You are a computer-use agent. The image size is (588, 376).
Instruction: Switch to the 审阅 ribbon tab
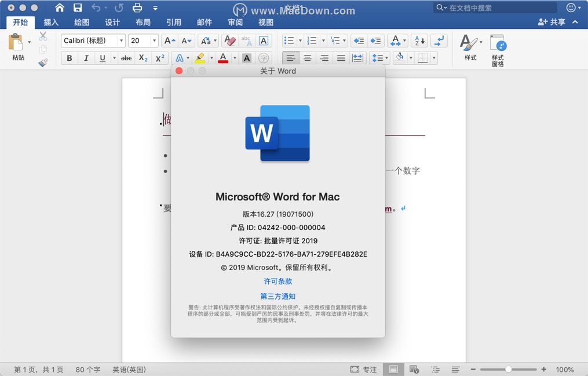coord(235,23)
